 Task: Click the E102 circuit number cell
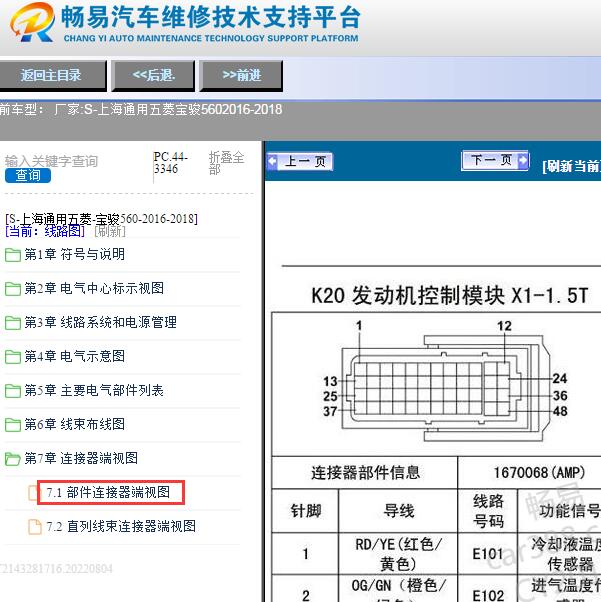pyautogui.click(x=488, y=589)
